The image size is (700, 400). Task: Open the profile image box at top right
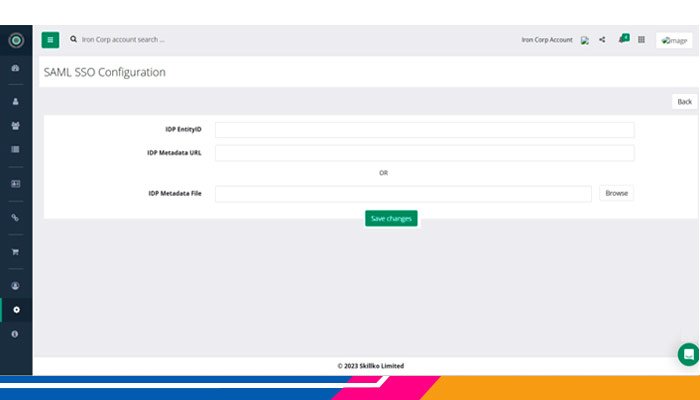point(674,40)
